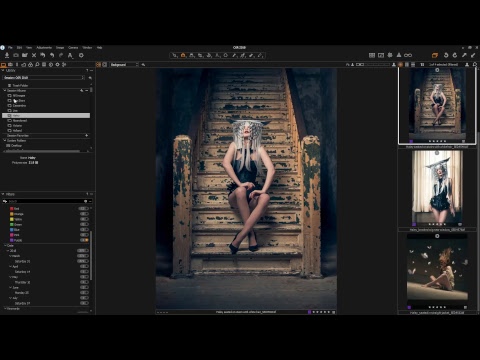Screen dimensions: 480x360
Task: Click the Exposure warning triangle icon
Action: click(399, 55)
